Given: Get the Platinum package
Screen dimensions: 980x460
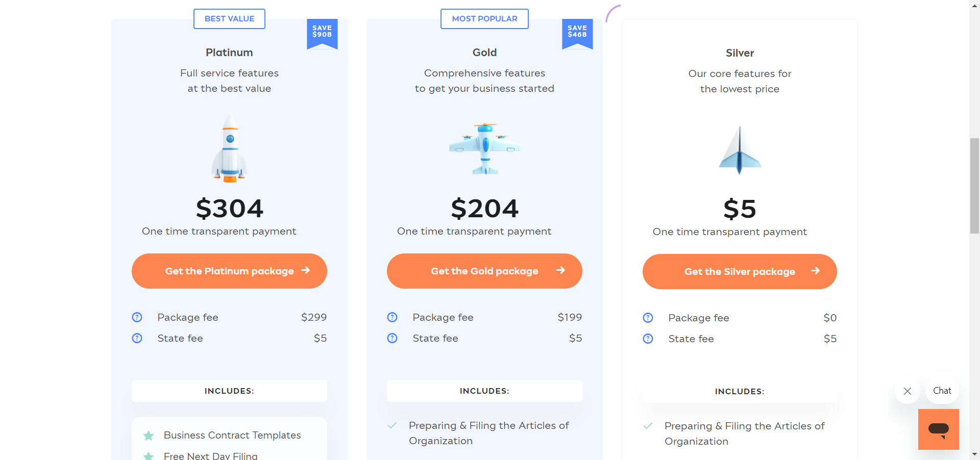Looking at the screenshot, I should 229,271.
